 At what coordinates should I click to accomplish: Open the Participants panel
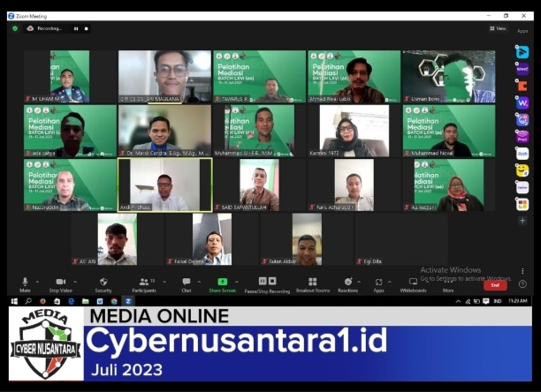(144, 284)
